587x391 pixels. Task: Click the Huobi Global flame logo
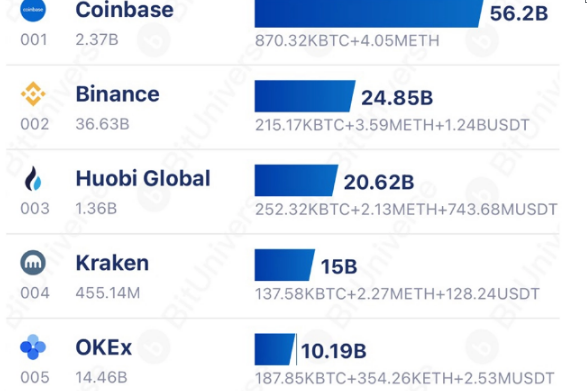tap(33, 178)
